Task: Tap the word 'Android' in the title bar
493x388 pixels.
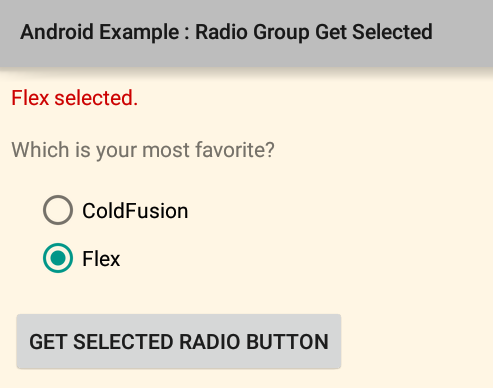Action: (57, 32)
